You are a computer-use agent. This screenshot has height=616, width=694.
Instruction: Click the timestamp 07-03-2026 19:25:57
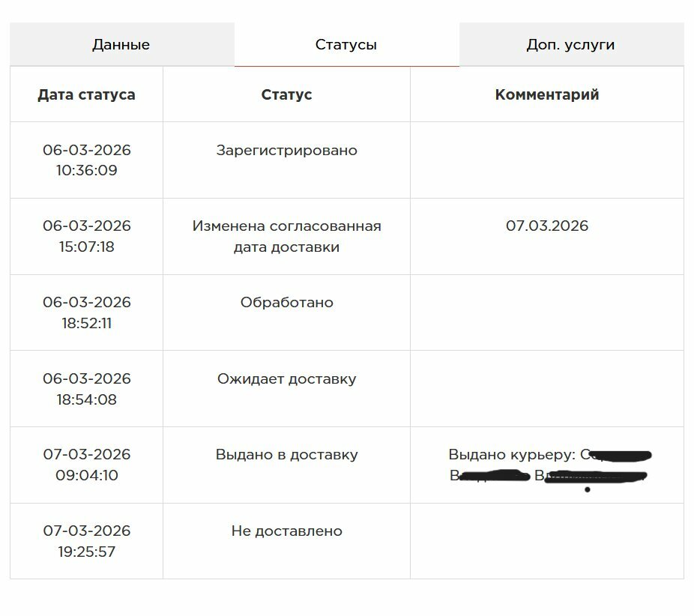tap(87, 541)
